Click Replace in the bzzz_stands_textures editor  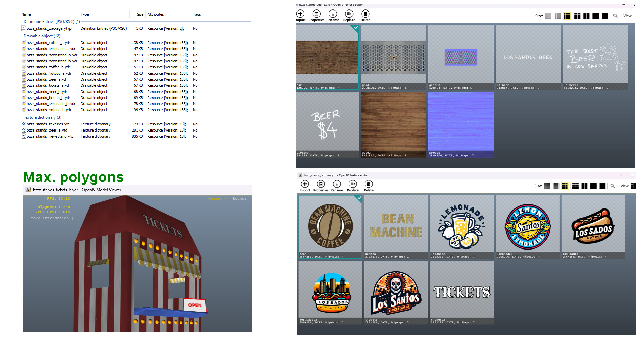tap(353, 186)
